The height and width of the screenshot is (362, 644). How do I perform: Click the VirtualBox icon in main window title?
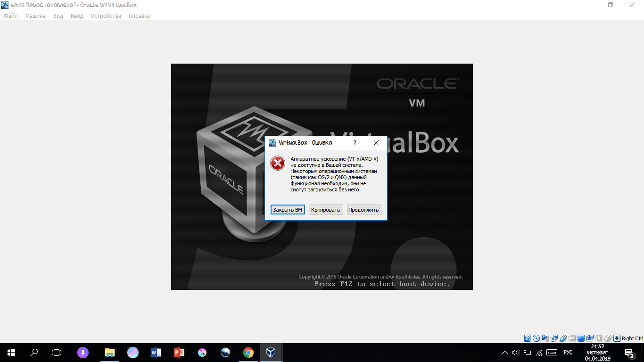(x=5, y=5)
